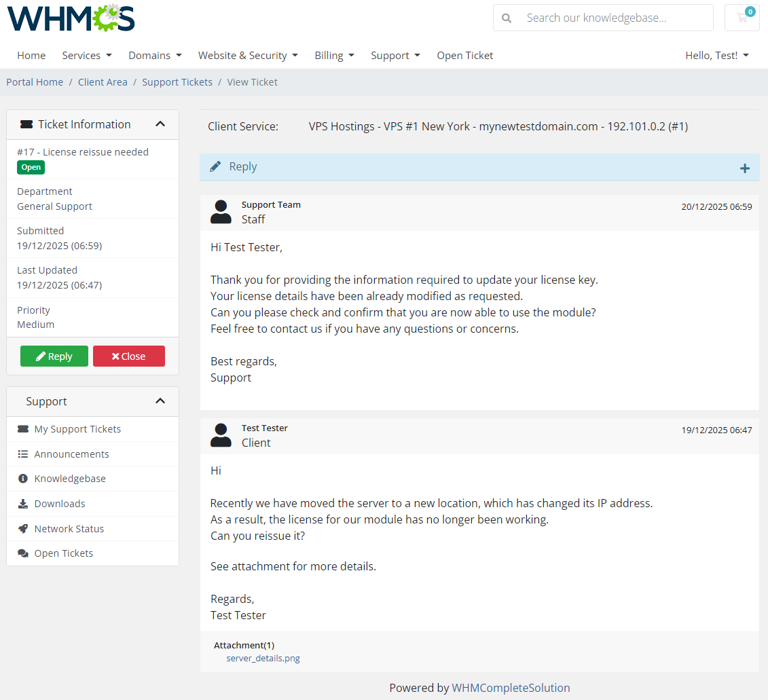Click the Knowledgebase info icon
The height and width of the screenshot is (700, 768).
23,478
